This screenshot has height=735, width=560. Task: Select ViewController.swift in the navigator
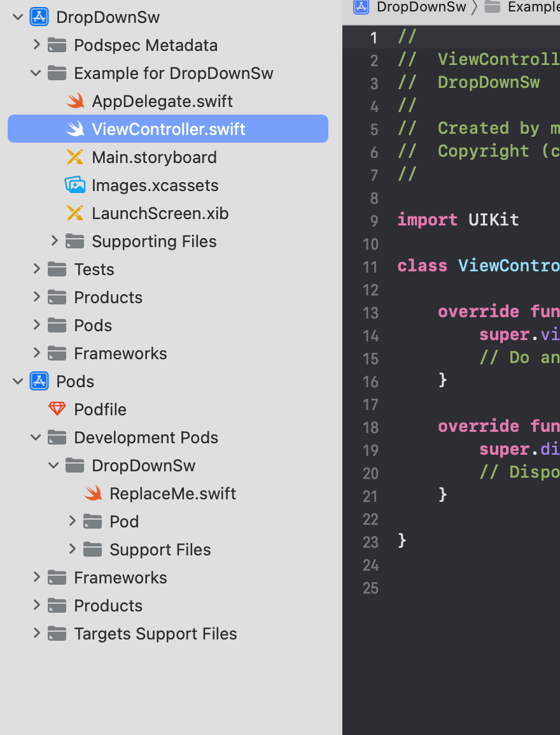pos(167,129)
